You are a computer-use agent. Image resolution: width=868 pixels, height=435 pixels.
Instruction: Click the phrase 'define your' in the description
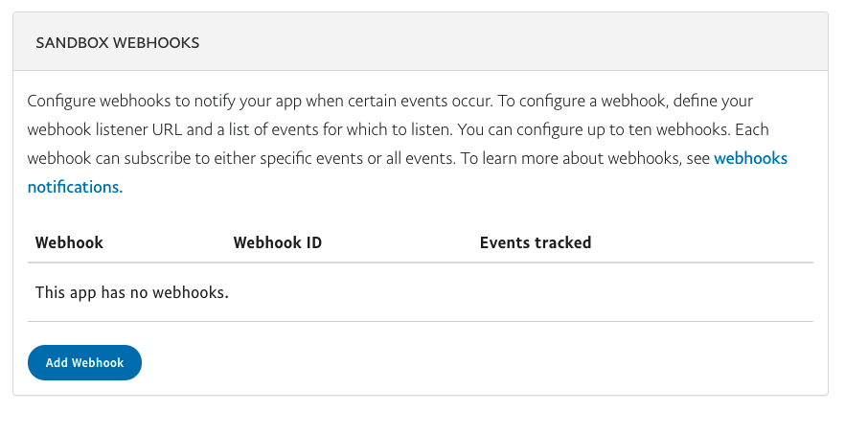click(713, 101)
